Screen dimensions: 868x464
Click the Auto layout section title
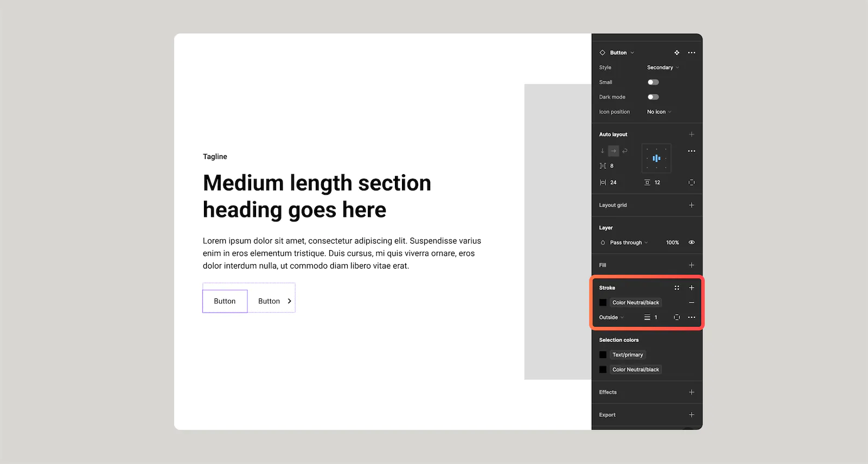pyautogui.click(x=613, y=135)
